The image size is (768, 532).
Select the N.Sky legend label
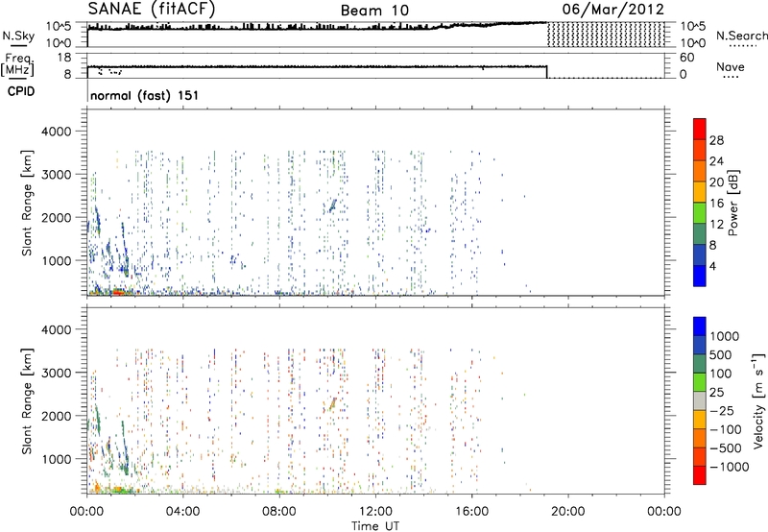(x=18, y=36)
